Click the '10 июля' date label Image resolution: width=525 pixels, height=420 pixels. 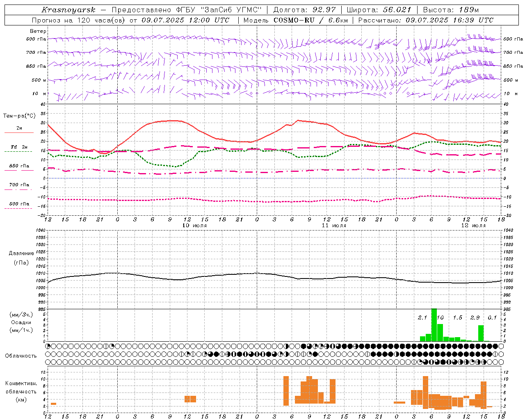click(194, 226)
